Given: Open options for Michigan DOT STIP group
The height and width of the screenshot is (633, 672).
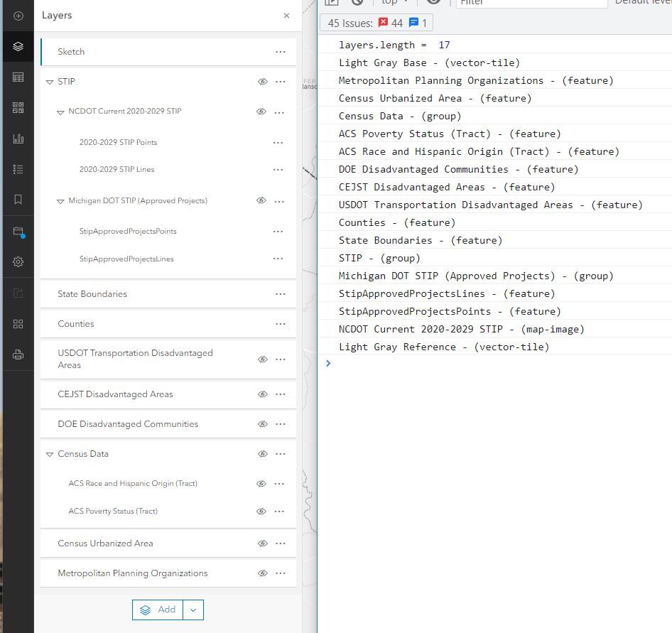Looking at the screenshot, I should [279, 201].
